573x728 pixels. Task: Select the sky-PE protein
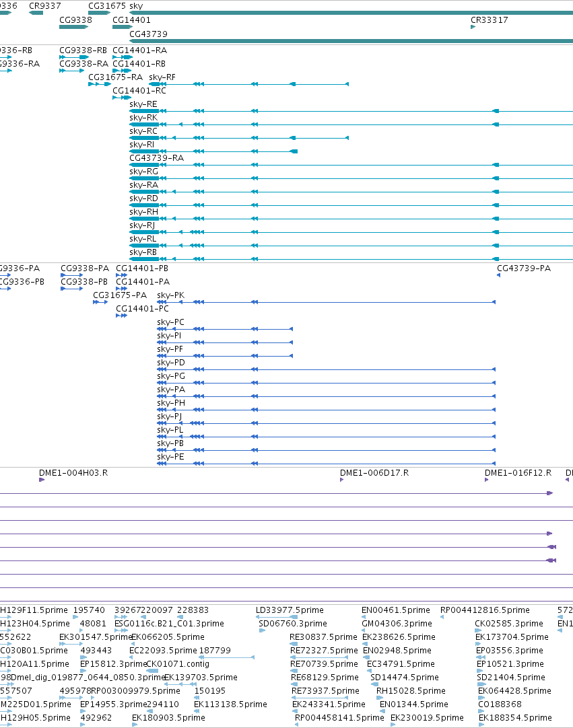(170, 457)
